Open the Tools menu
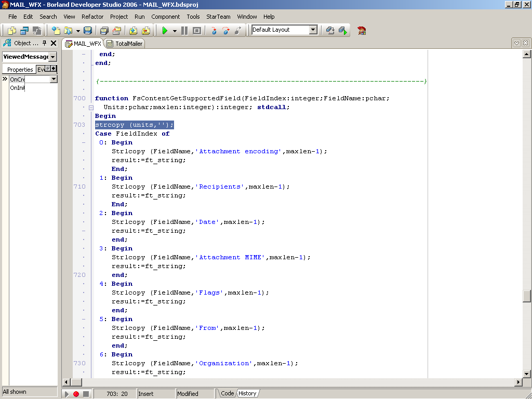Image resolution: width=532 pixels, height=399 pixels. [x=193, y=17]
